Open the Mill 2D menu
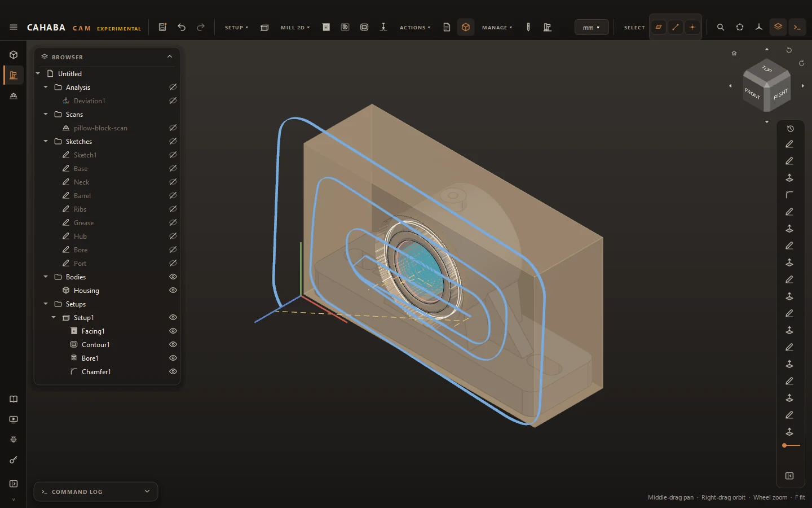This screenshot has width=812, height=508. tap(295, 27)
